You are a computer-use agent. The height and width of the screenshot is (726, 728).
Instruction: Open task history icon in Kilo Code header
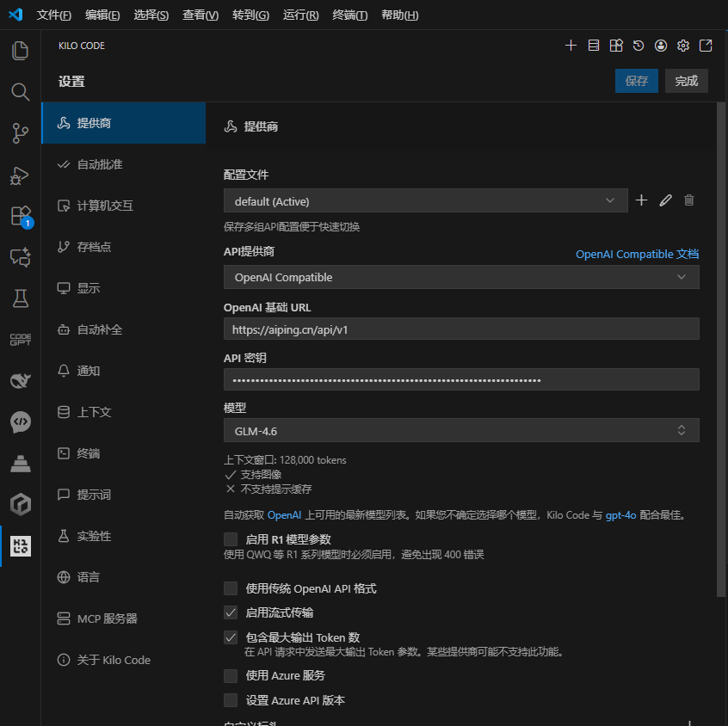[x=639, y=46]
